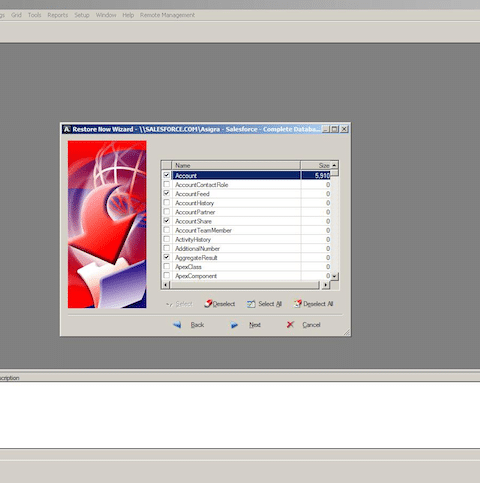Select the AdditionalNumber row name
480x483 pixels.
(x=197, y=248)
